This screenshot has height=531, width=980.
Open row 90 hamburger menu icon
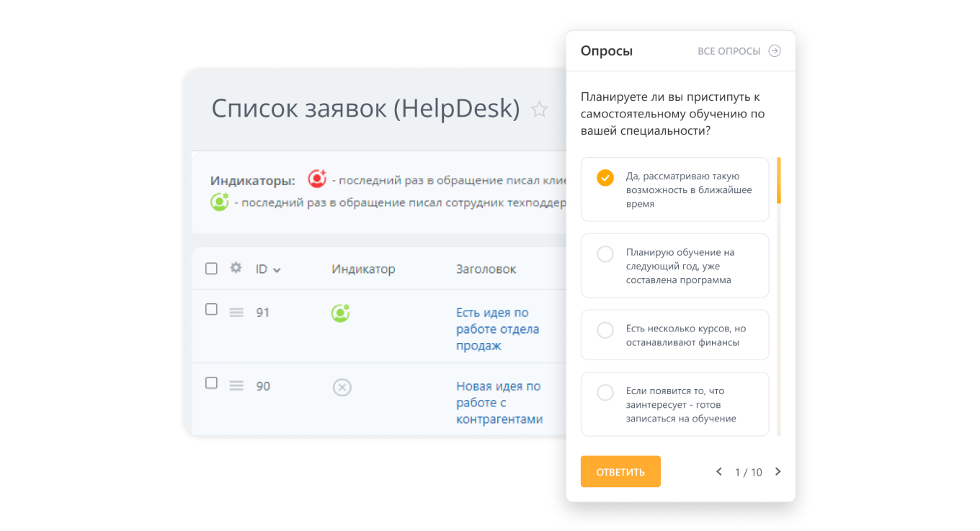236,386
